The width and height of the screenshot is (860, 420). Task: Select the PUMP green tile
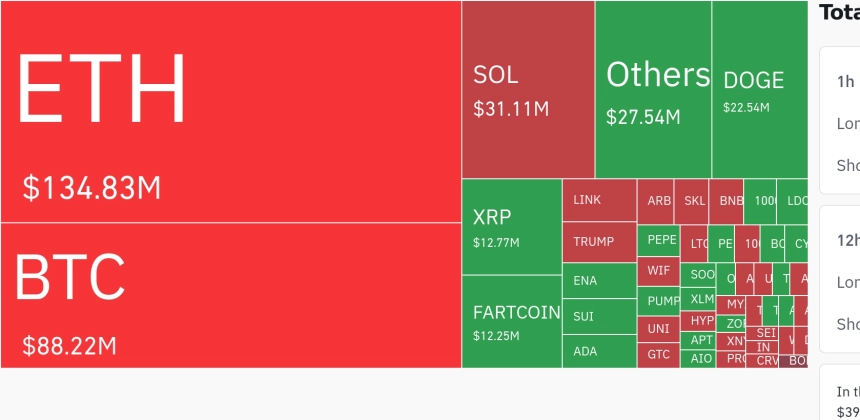click(x=659, y=301)
